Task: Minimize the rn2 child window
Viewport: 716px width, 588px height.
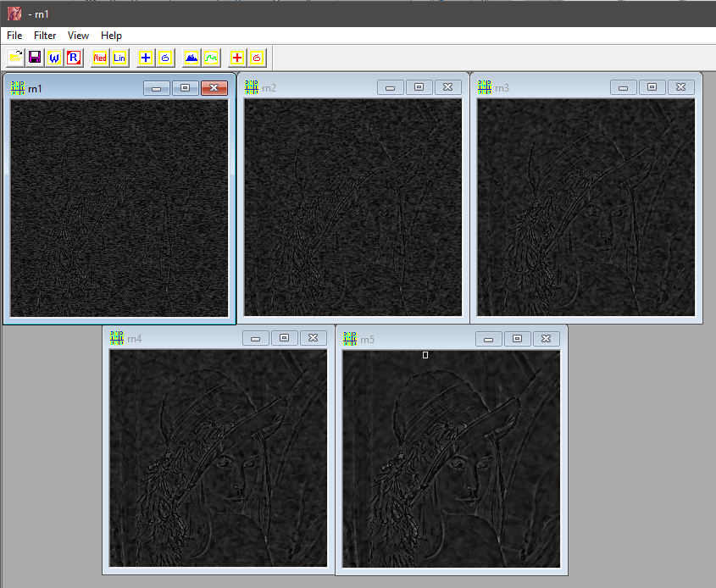Action: (x=390, y=87)
